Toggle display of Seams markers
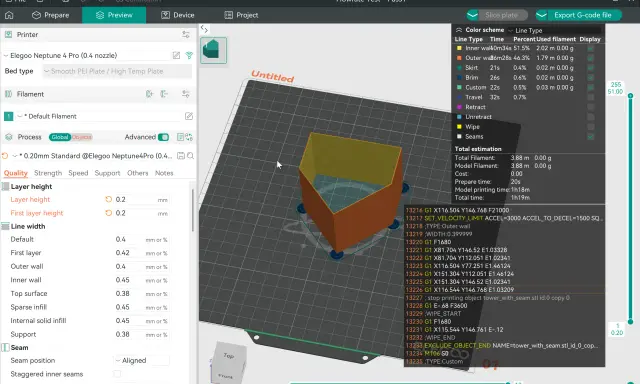Image resolution: width=640 pixels, height=384 pixels. [590, 137]
